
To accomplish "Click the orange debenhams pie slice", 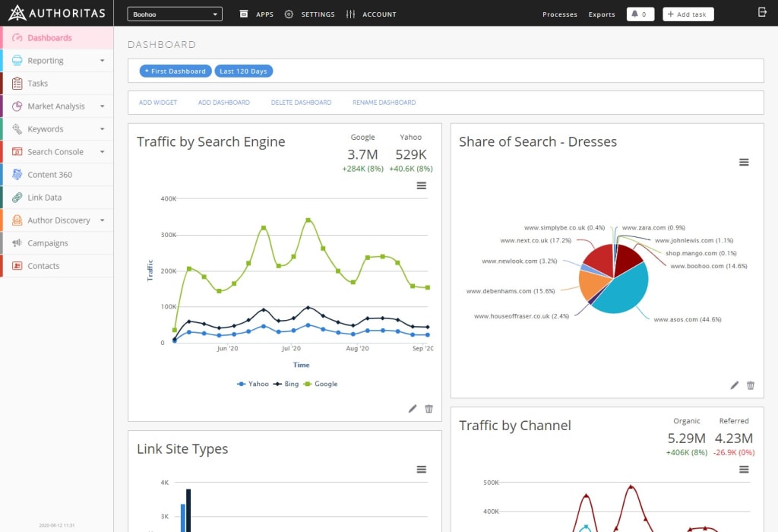I will click(591, 285).
